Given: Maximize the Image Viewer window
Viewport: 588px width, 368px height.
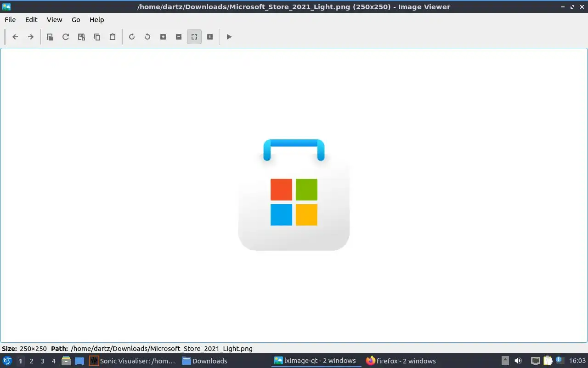Looking at the screenshot, I should click(x=572, y=7).
